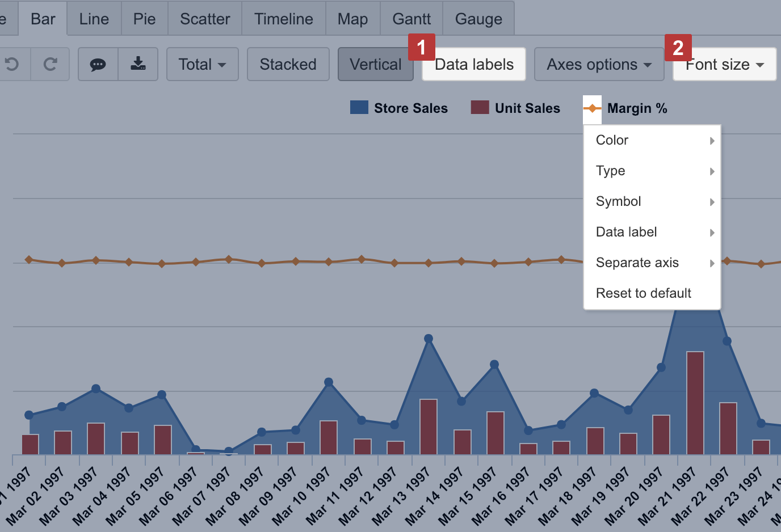The height and width of the screenshot is (532, 781).
Task: Click the download export icon
Action: click(x=138, y=64)
